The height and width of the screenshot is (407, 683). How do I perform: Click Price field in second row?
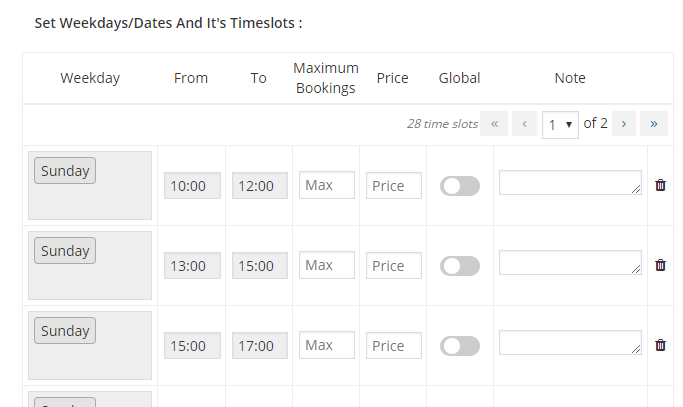394,265
